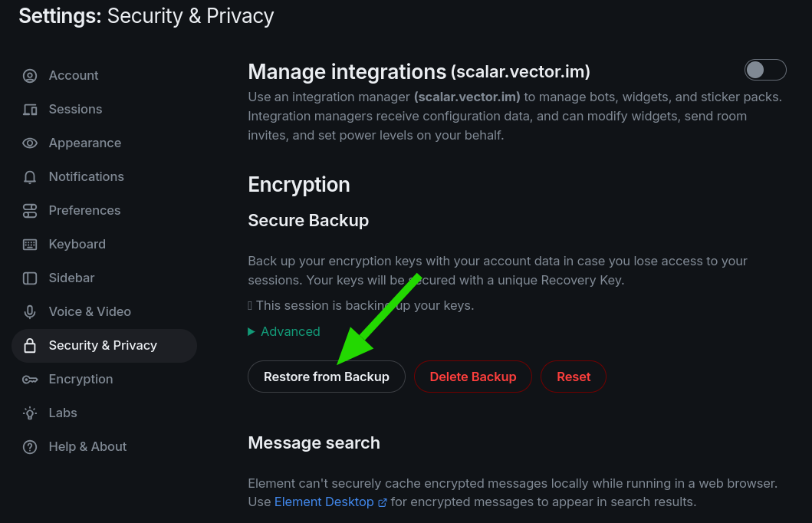The width and height of the screenshot is (812, 523).
Task: Click the red Delete Backup button
Action: 472,377
